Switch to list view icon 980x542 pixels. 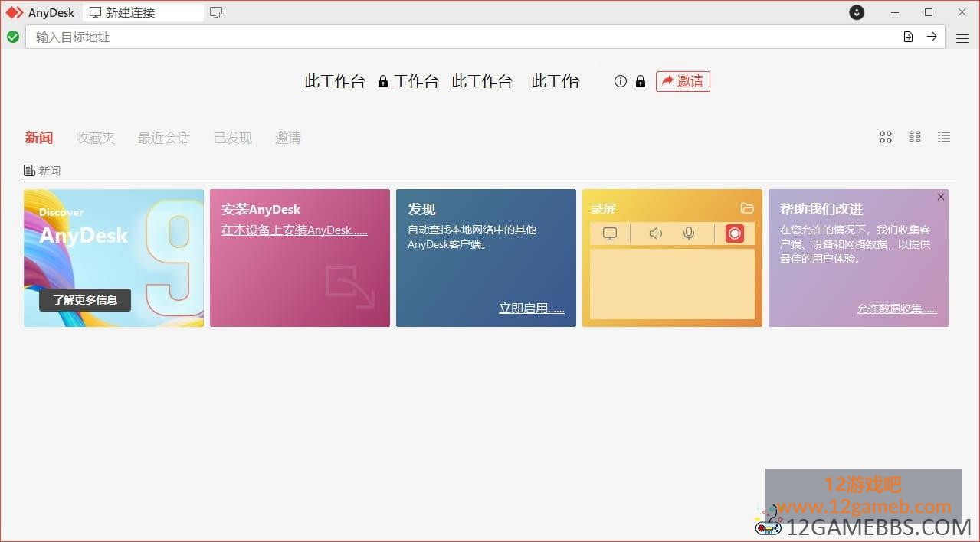click(944, 137)
